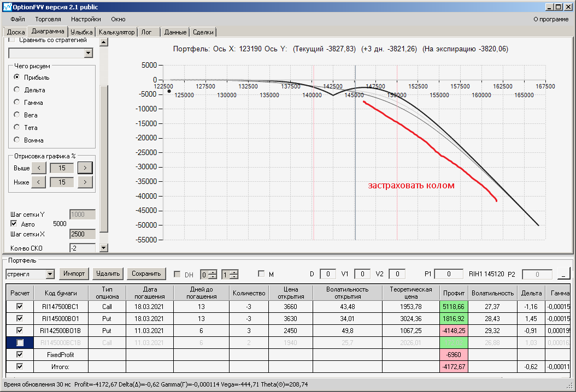Screen dimensions: 576x392
Task: Switch to the Данные tab
Action: [175, 32]
